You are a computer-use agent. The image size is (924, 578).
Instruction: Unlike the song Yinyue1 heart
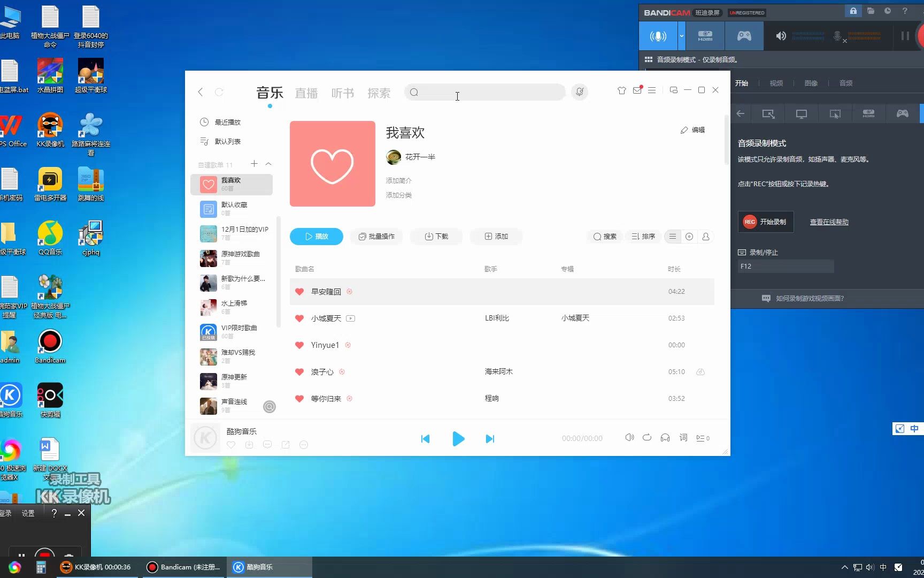point(299,345)
